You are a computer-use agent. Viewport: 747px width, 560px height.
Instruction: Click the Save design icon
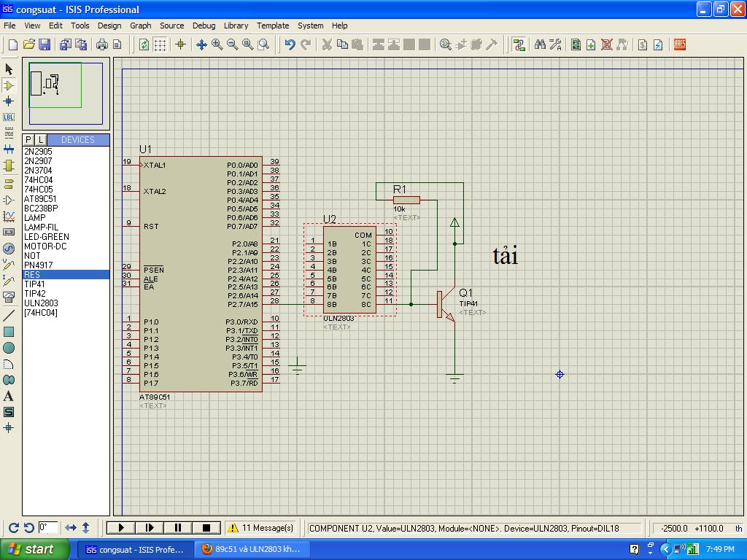tap(44, 44)
